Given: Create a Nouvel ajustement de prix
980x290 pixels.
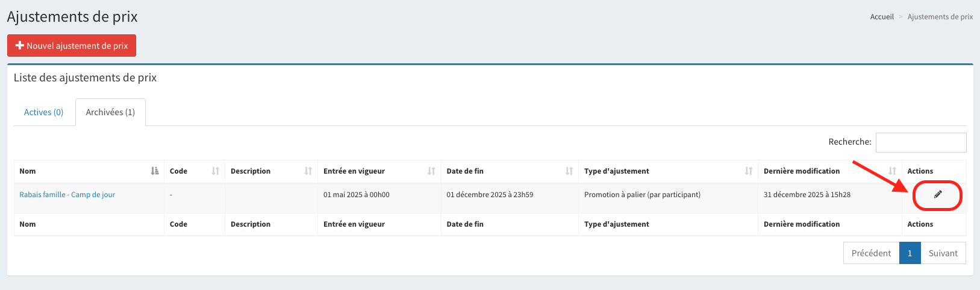Looking at the screenshot, I should coord(72,46).
